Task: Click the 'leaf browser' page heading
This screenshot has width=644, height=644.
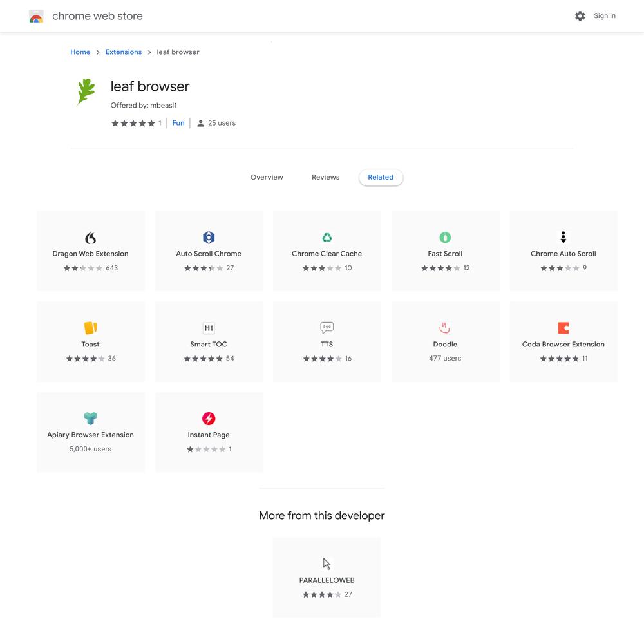Action: (x=150, y=86)
